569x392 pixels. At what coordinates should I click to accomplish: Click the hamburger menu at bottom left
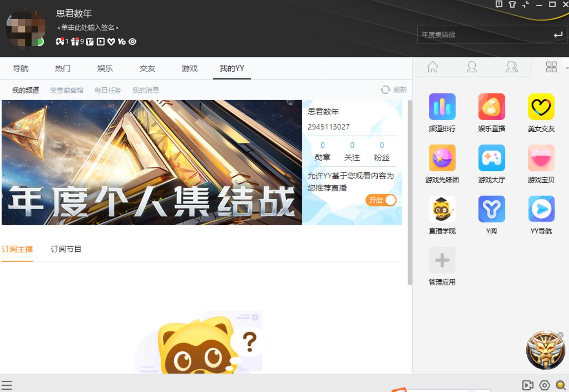point(6,385)
